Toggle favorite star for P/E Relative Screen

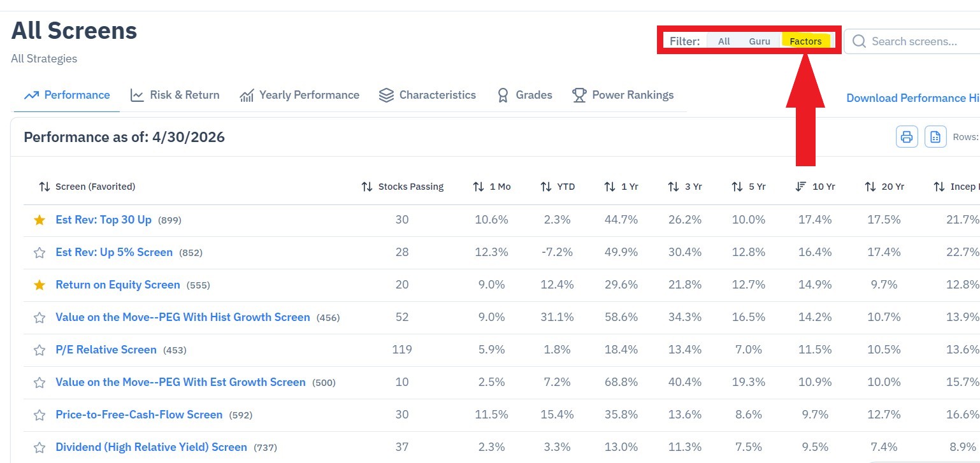[x=40, y=350]
